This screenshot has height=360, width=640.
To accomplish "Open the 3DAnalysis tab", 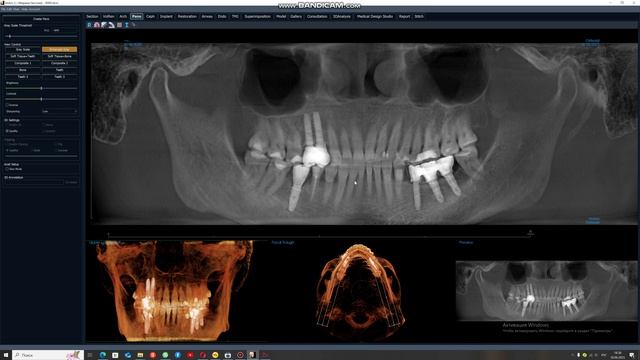I will click(x=342, y=16).
